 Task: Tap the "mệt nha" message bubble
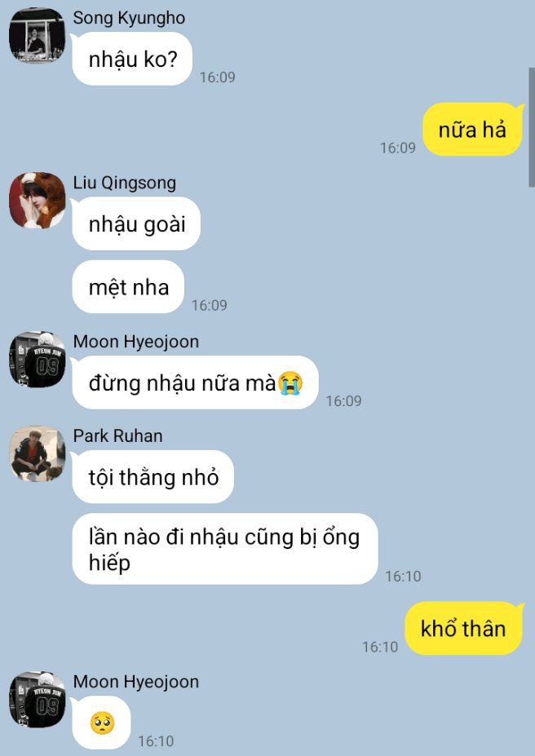[128, 287]
